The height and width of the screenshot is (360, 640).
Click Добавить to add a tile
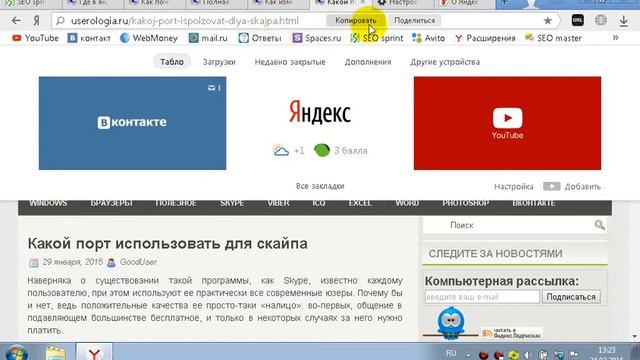[572, 187]
